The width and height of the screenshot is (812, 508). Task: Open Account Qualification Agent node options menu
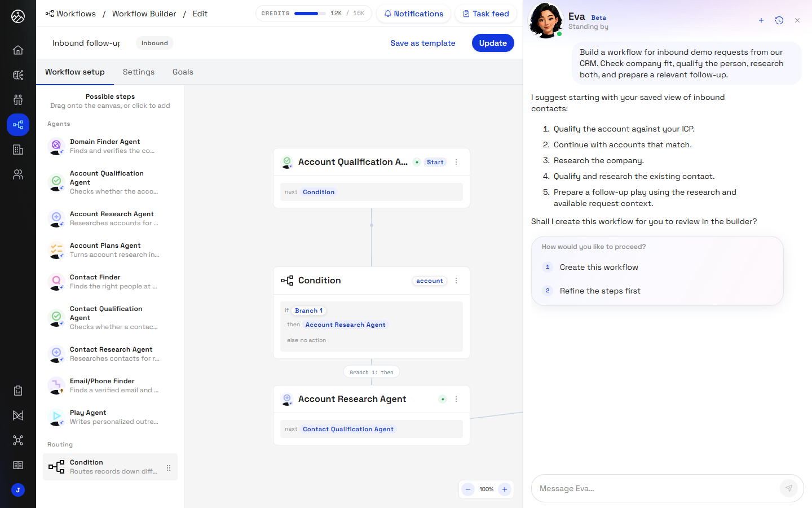click(456, 162)
